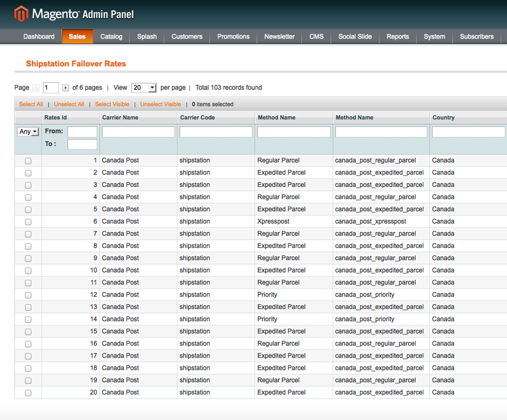Toggle checkbox for rate 20
The image size is (507, 420).
point(28,393)
